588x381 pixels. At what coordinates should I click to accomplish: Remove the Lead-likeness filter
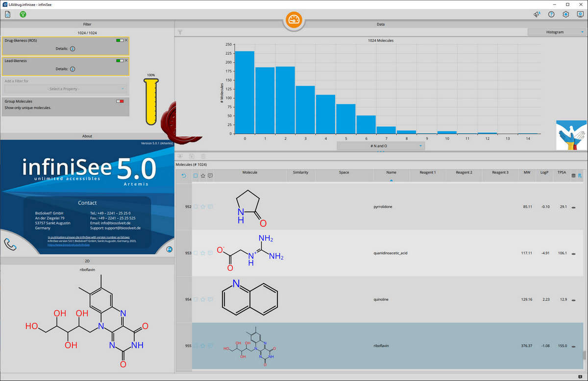(x=126, y=61)
